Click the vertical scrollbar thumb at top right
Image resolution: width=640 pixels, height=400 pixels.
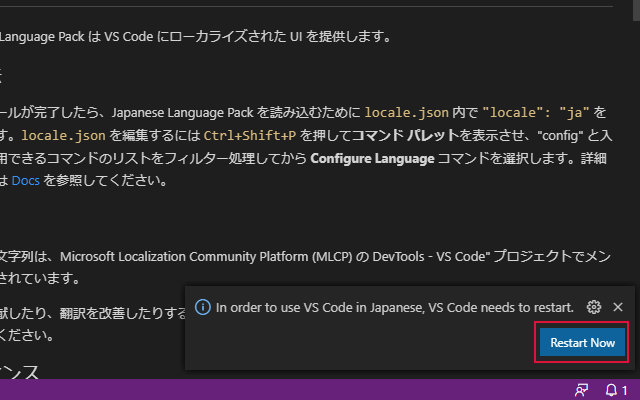tap(636, 10)
